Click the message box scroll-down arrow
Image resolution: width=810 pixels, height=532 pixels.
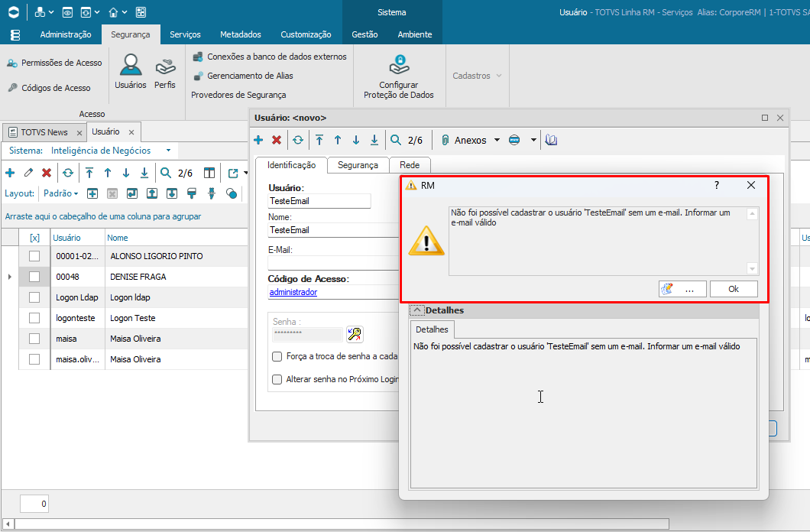[752, 268]
